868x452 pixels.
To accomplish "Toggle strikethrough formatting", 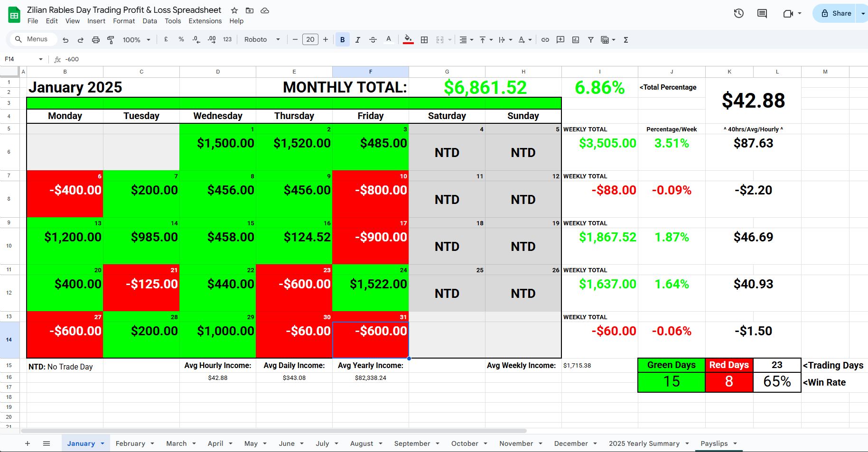I will click(373, 40).
